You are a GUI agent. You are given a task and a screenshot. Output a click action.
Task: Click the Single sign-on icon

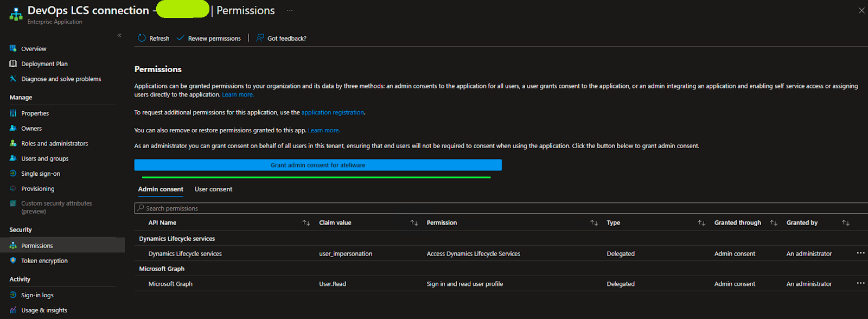tap(13, 174)
